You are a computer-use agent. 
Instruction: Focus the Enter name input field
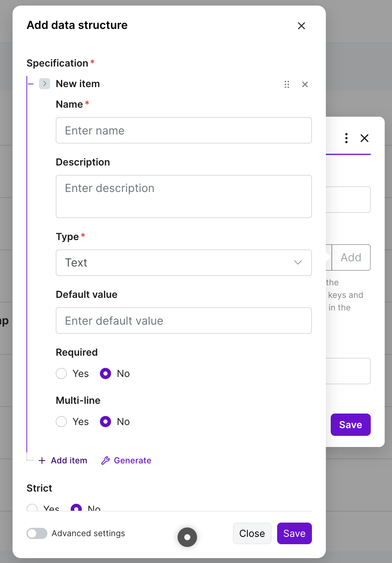coord(184,130)
